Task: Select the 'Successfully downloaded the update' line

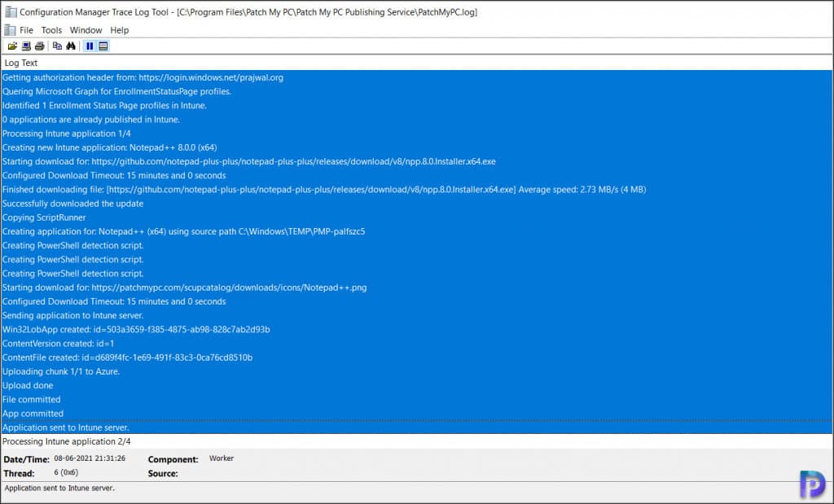Action: pos(416,204)
